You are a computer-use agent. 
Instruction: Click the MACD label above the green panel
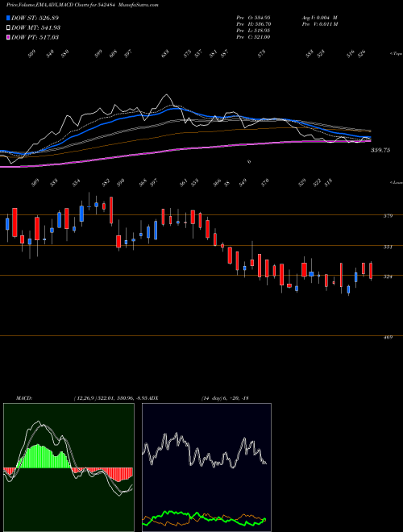pos(23,398)
